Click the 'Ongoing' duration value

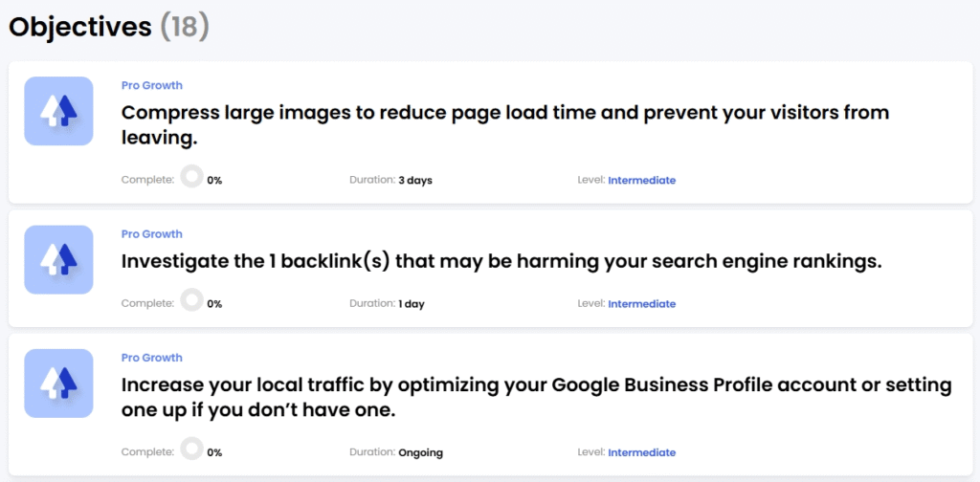(420, 452)
